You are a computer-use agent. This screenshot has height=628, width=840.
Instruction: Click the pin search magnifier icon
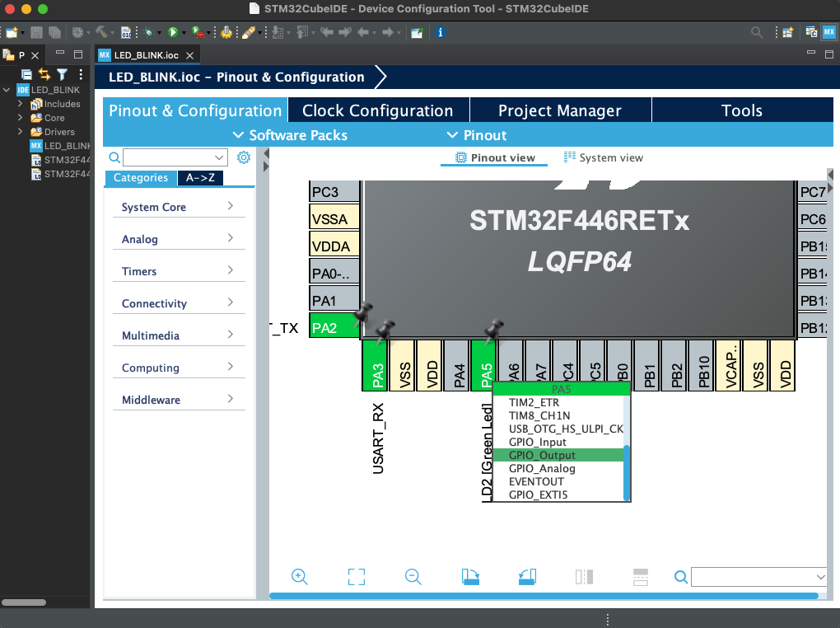coord(681,577)
